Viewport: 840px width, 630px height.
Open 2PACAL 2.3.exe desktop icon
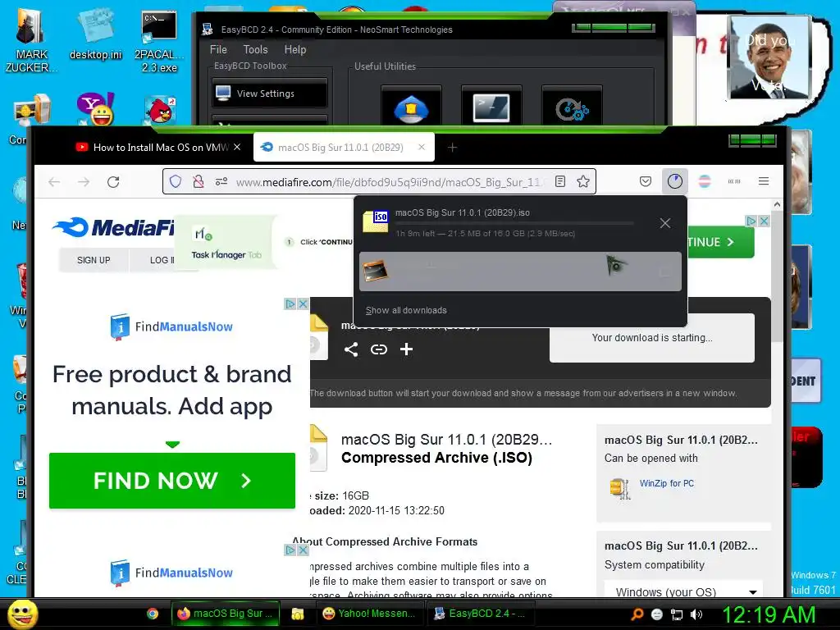point(159,43)
